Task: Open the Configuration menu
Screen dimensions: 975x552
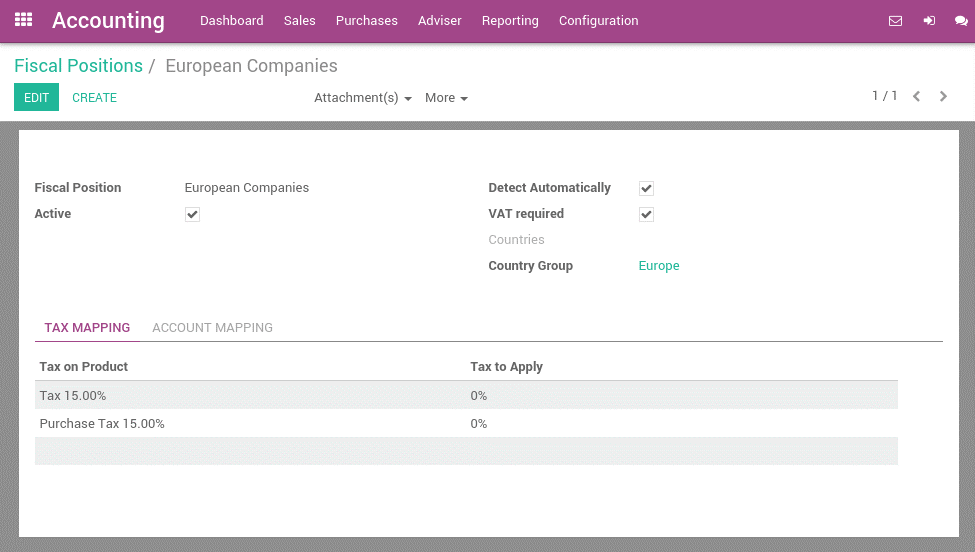Action: pyautogui.click(x=598, y=21)
